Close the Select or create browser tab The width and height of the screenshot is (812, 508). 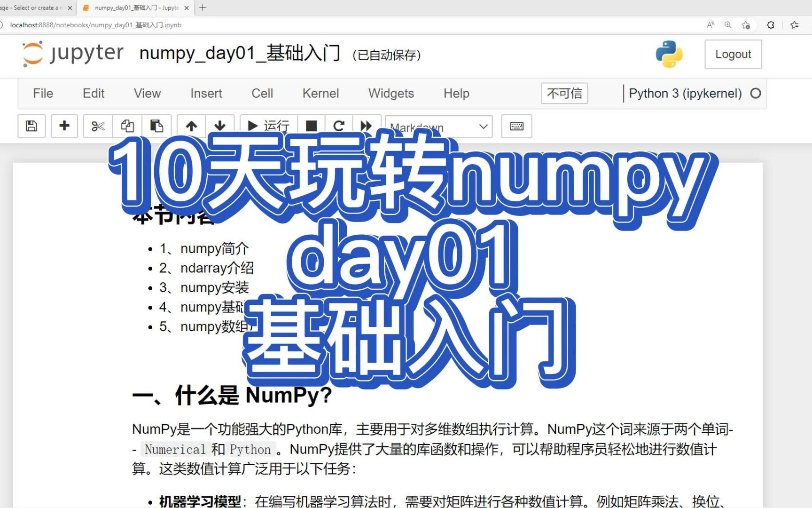click(x=70, y=8)
